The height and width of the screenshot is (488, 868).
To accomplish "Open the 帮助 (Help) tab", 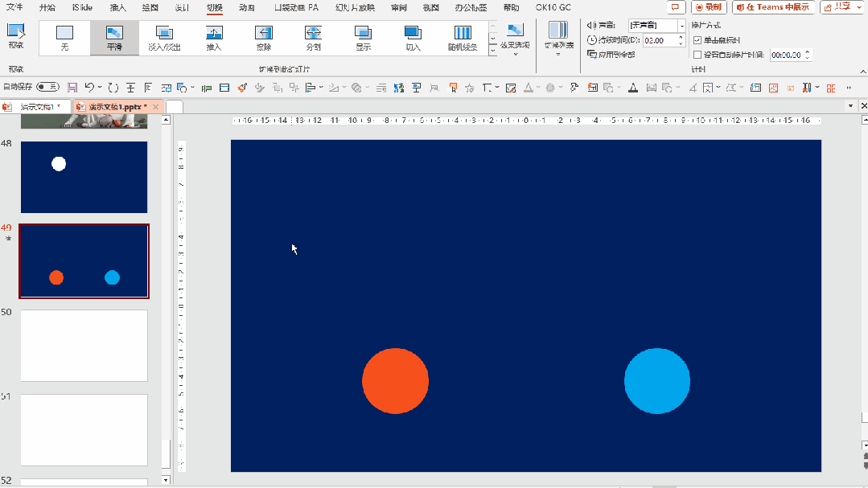I will pyautogui.click(x=511, y=7).
